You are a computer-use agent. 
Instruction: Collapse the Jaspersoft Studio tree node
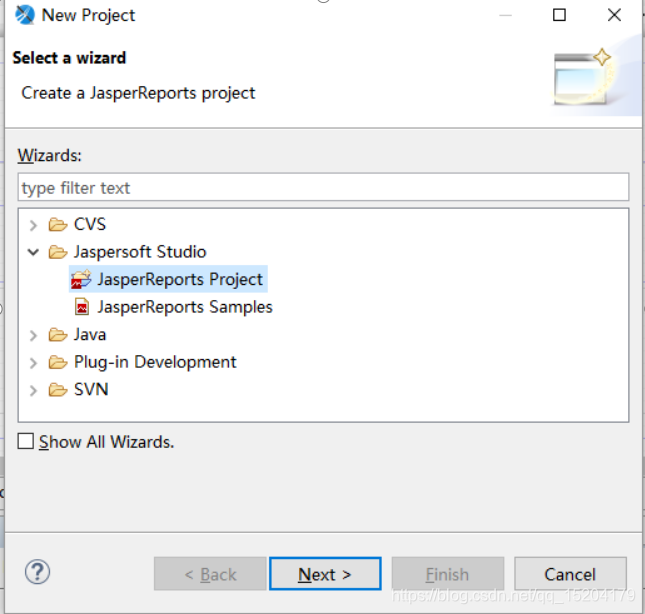tap(33, 252)
